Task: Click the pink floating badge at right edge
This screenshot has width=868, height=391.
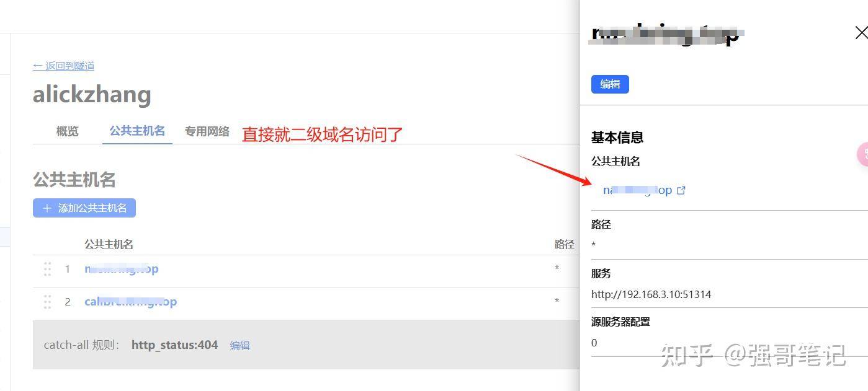Action: click(862, 154)
